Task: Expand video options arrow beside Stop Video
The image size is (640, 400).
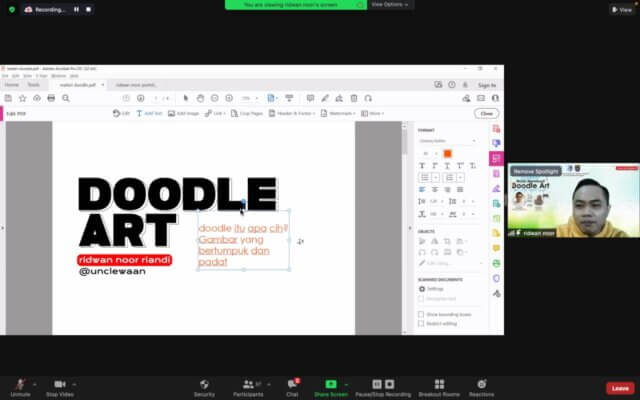Action: tap(74, 384)
